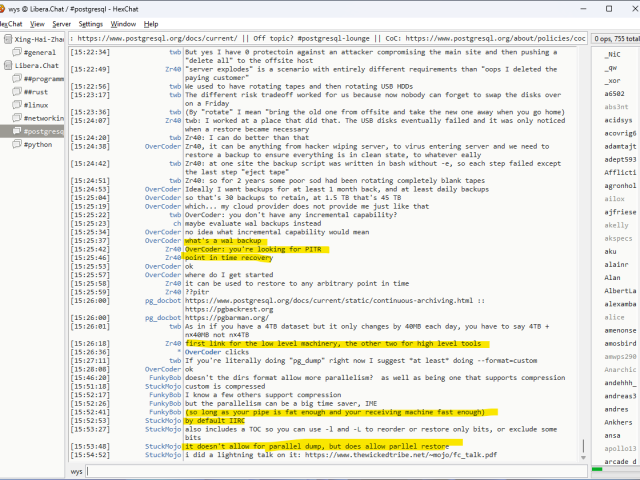Click the Libera.Chat server icon in tree
640x480 pixels.
pos(9,65)
